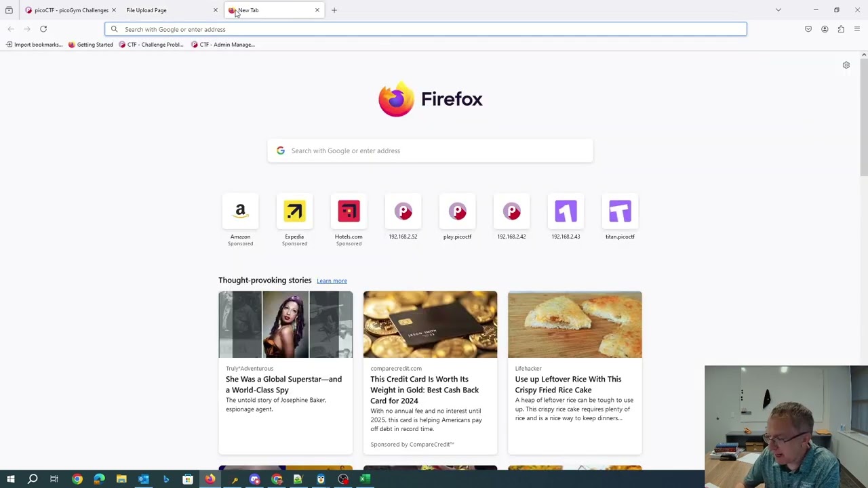This screenshot has width=868, height=488.
Task: Close the picoCTF - picoGym Challenges tab
Action: click(114, 10)
